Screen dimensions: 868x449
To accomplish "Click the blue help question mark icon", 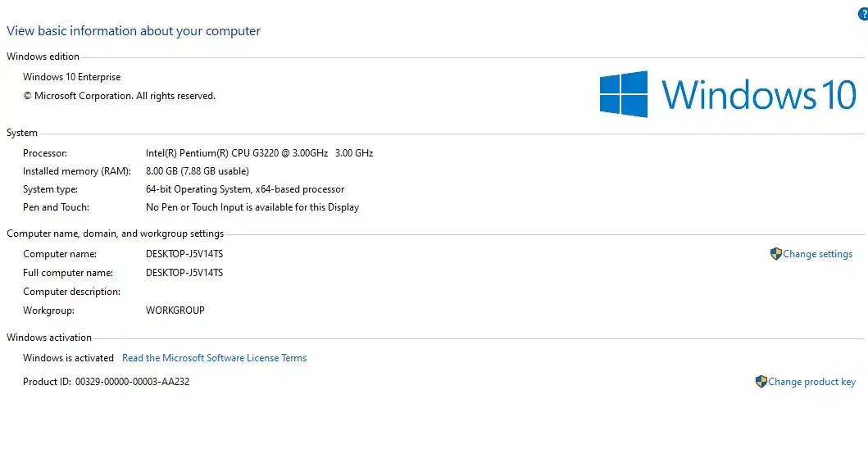I will point(863,15).
